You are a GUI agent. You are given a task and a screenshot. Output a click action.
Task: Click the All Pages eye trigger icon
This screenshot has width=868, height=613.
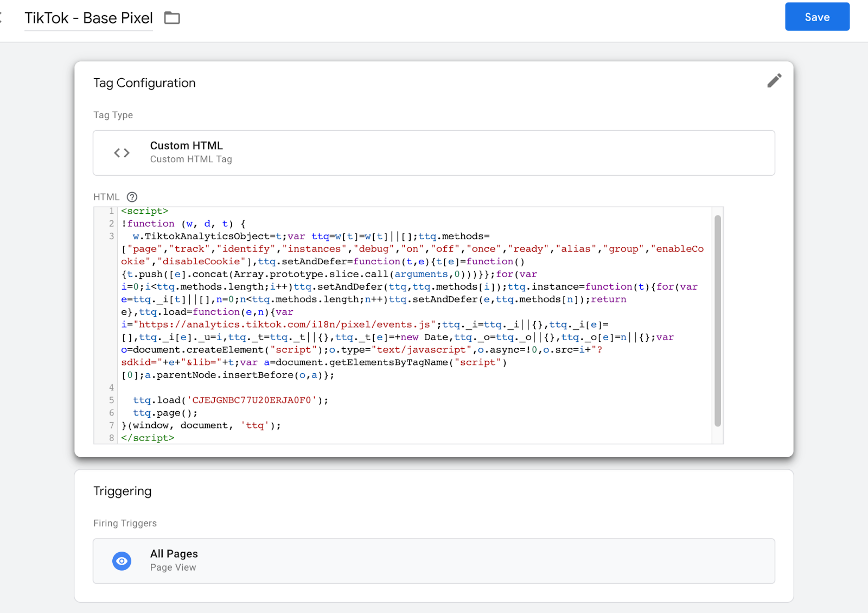click(x=122, y=561)
